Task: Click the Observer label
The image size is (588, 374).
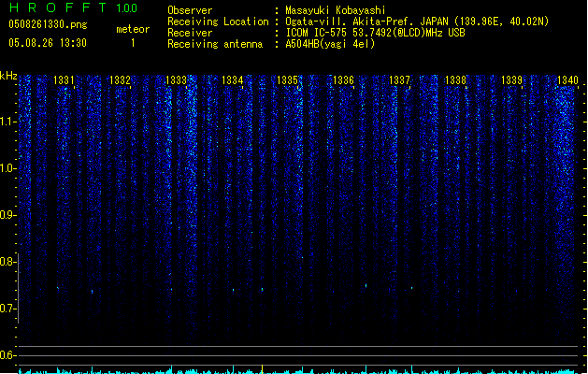Action: coord(190,10)
